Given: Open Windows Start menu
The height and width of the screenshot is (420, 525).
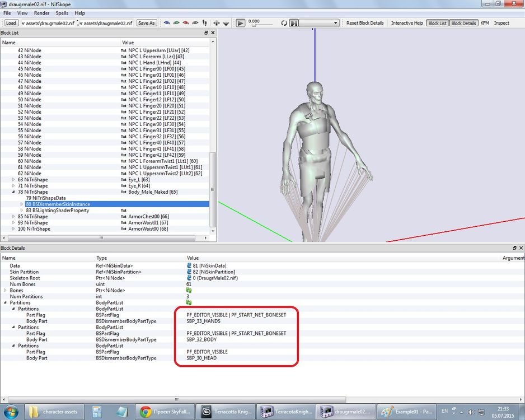Looking at the screenshot, I should click(11, 411).
